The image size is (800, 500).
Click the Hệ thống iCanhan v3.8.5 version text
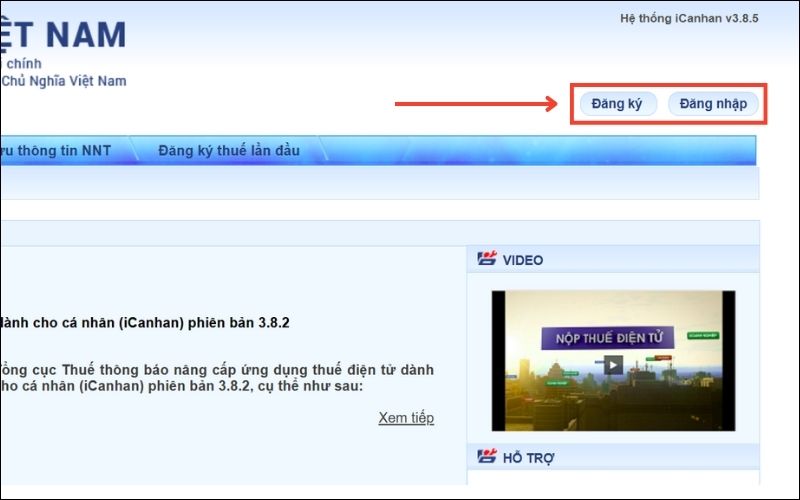[689, 19]
